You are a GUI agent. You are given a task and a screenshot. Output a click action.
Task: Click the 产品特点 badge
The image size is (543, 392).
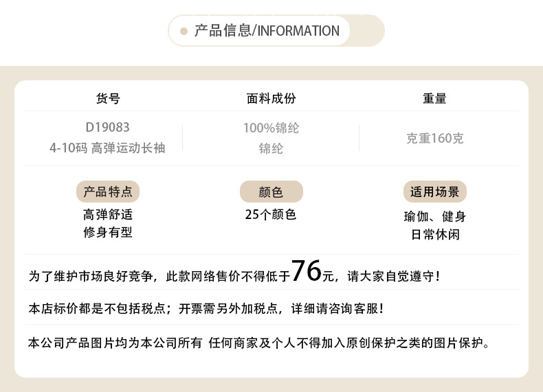(108, 192)
